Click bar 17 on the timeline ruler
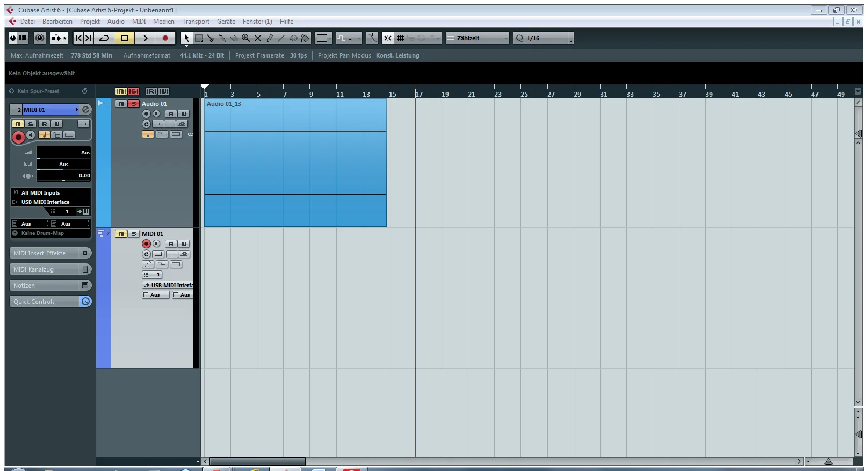The width and height of the screenshot is (868, 471). (418, 94)
